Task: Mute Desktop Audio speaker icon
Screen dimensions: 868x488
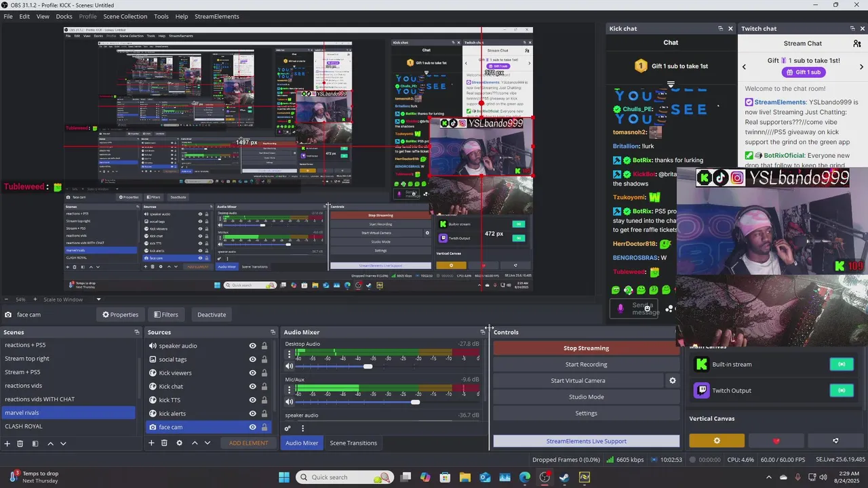Action: coord(290,366)
